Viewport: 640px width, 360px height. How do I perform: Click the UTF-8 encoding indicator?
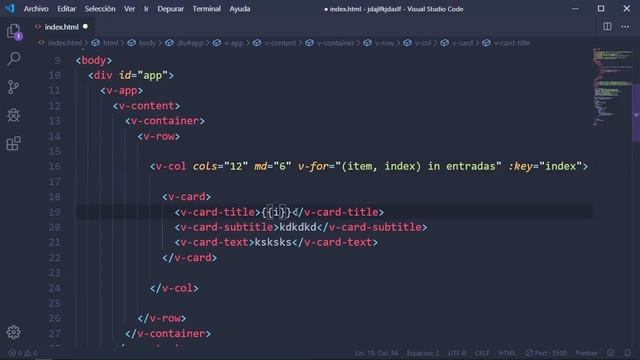[457, 353]
